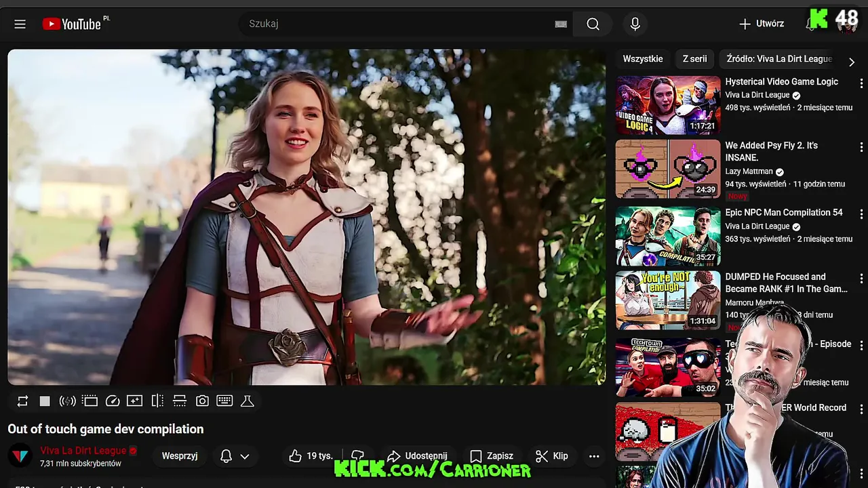Image resolution: width=868 pixels, height=488 pixels.
Task: Click the magnifier search button
Action: 593,24
